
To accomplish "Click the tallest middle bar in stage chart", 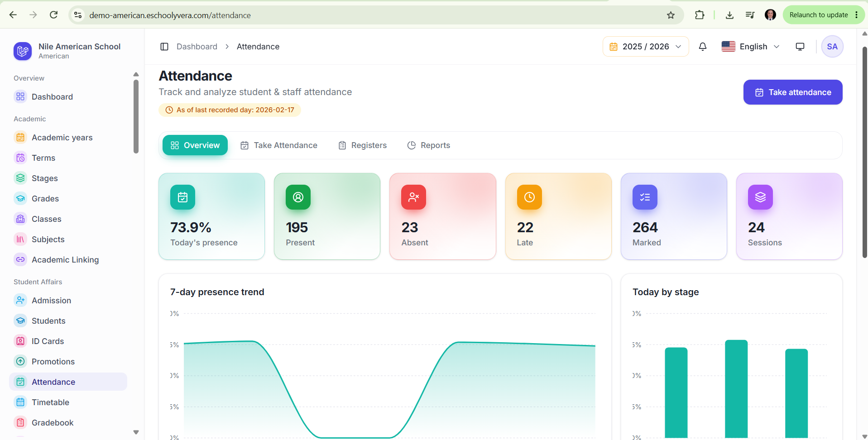I will (x=736, y=389).
